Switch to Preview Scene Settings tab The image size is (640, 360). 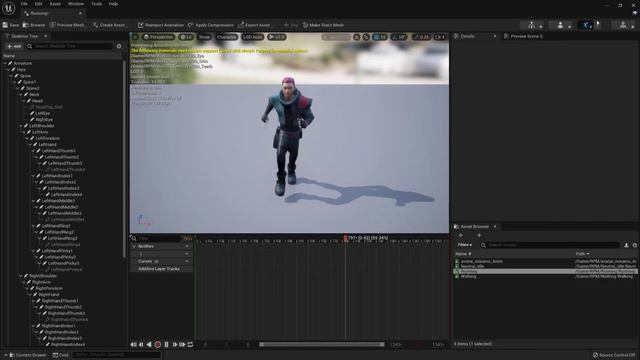(523, 36)
